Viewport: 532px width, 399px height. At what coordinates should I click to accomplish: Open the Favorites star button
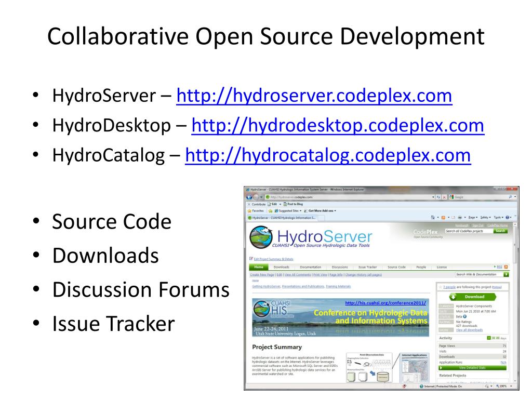tap(256, 211)
